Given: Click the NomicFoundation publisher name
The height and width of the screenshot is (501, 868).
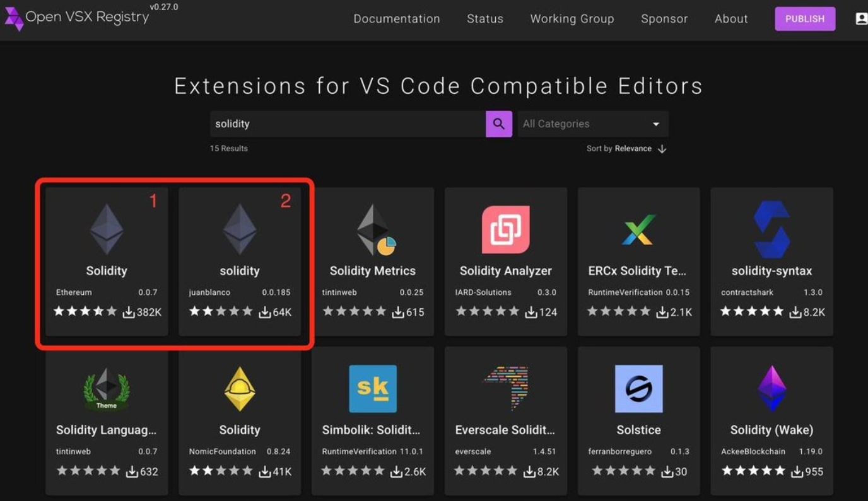Looking at the screenshot, I should click(223, 452).
